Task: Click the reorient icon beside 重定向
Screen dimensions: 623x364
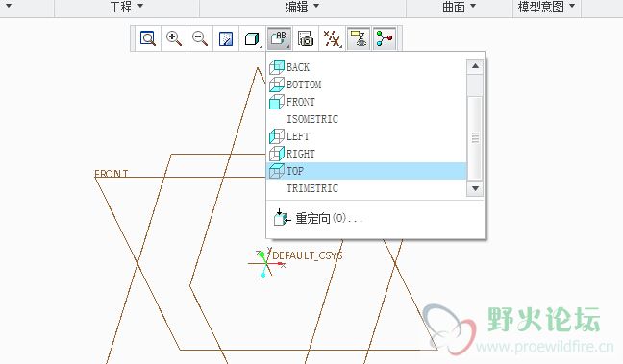Action: [x=282, y=217]
